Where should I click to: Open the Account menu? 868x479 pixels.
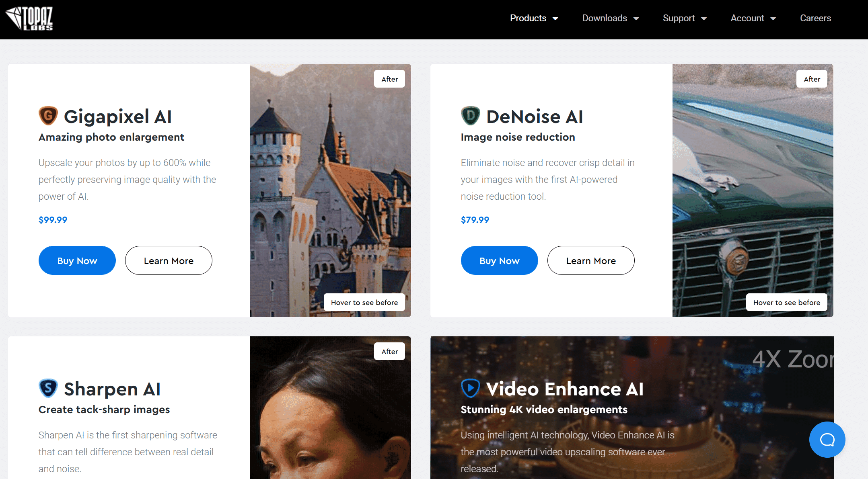click(x=747, y=18)
